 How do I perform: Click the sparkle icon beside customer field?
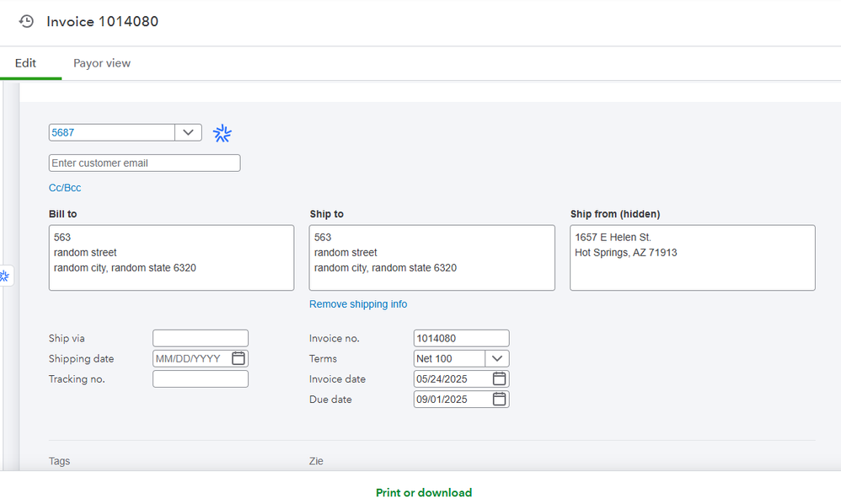[222, 133]
